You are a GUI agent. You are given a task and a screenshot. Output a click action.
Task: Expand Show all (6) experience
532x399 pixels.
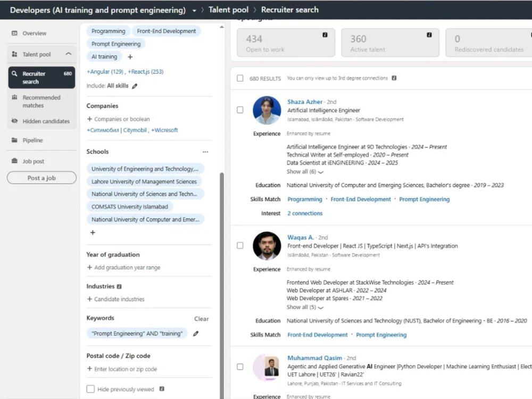tap(305, 172)
